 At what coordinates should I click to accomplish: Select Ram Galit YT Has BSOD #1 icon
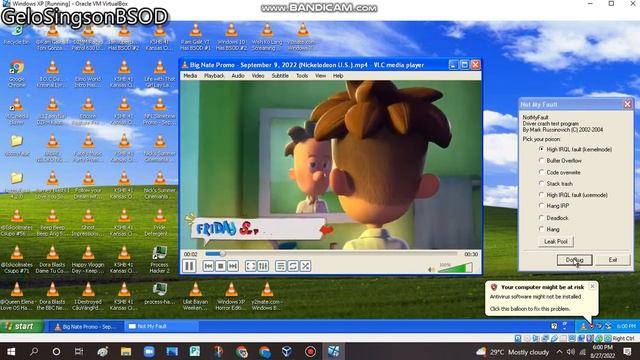[196, 37]
